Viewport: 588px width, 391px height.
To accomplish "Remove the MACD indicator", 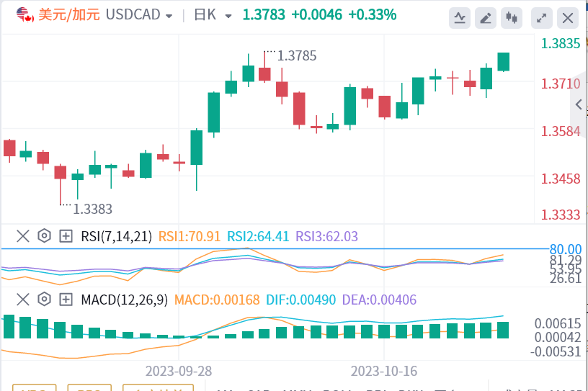I will click(x=23, y=299).
